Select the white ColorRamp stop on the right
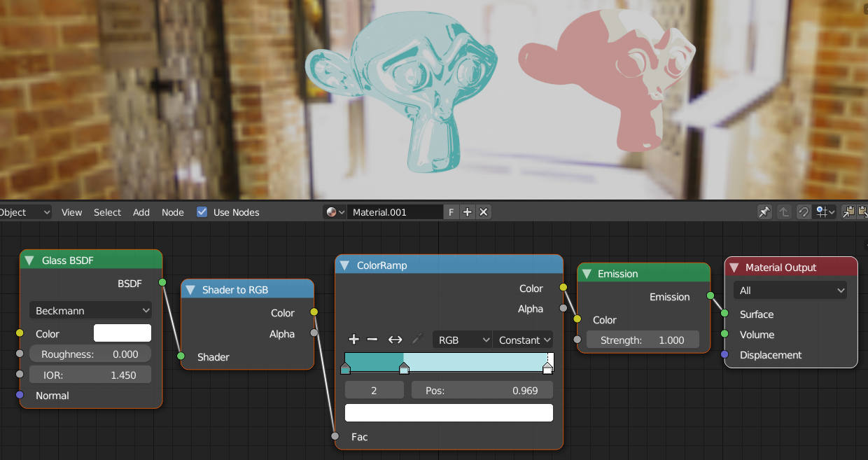This screenshot has width=868, height=460. pos(548,368)
